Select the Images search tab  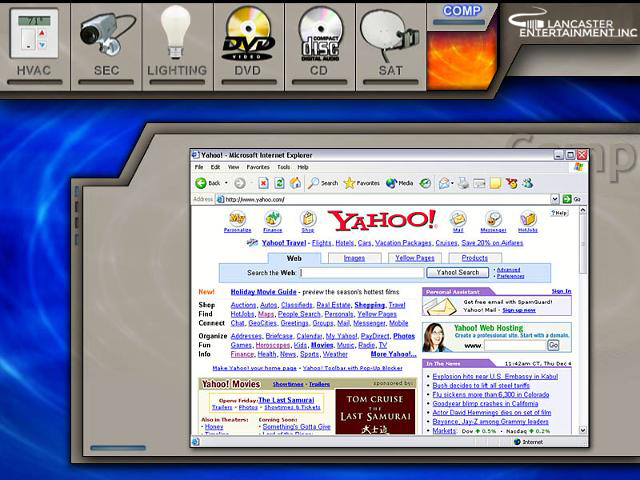point(354,258)
